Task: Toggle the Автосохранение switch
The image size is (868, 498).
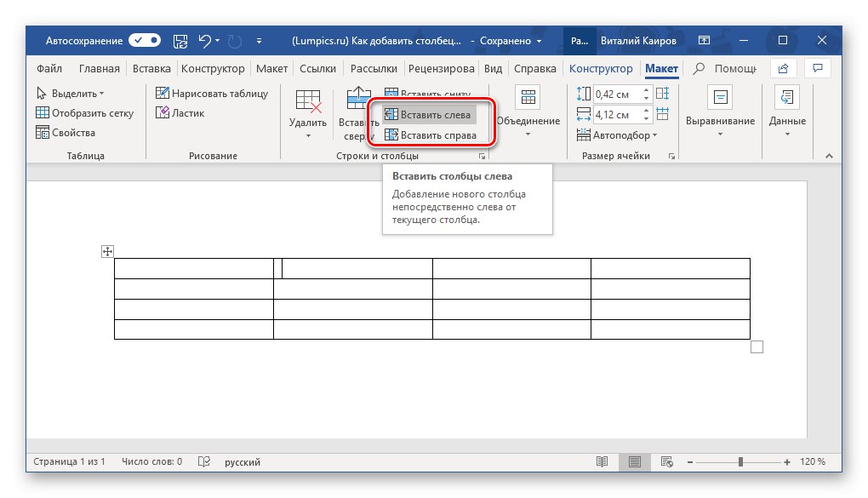Action: pos(146,41)
